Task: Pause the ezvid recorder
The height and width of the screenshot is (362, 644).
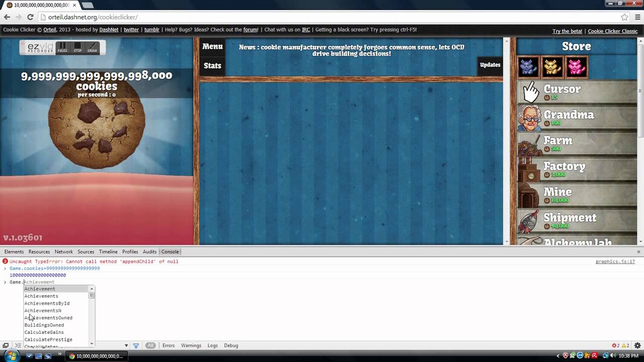Action: click(62, 48)
